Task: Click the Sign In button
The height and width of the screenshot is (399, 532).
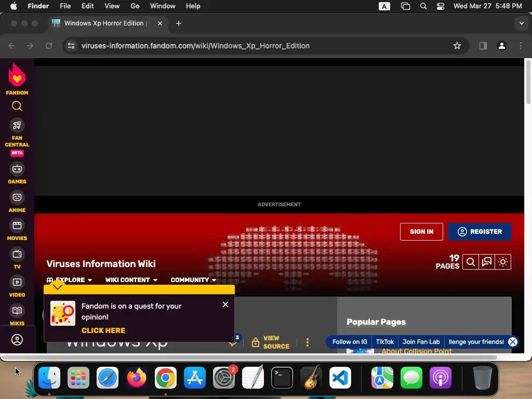Action: (x=421, y=232)
